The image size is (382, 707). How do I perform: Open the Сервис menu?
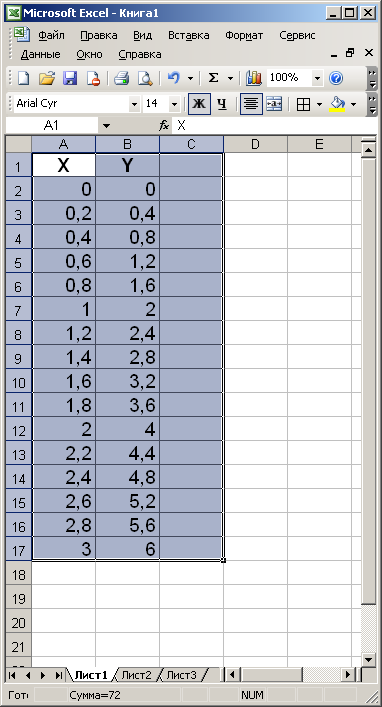297,35
